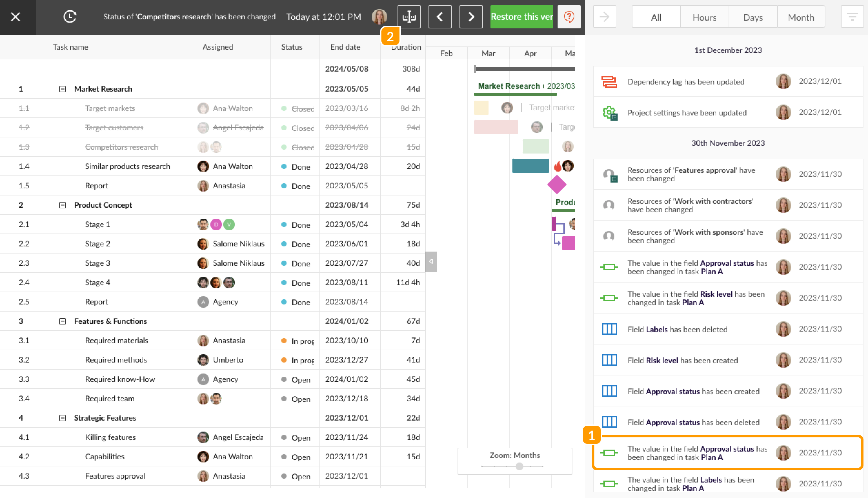Image resolution: width=868 pixels, height=498 pixels.
Task: Click the Zoom: Months slider handle
Action: click(520, 466)
